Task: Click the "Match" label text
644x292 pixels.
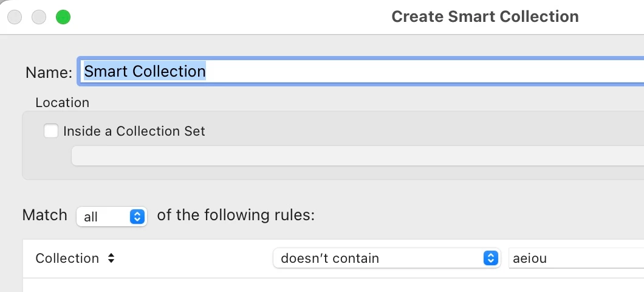Action: click(x=44, y=215)
